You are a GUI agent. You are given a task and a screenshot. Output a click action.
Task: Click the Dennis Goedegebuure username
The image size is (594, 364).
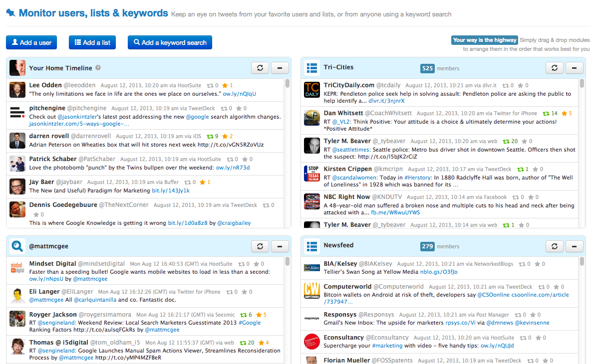click(x=63, y=205)
